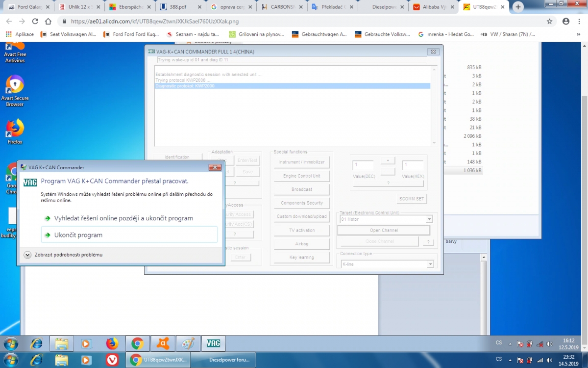Open a new Chrome tab with the plus icon
This screenshot has width=588, height=368.
click(518, 7)
